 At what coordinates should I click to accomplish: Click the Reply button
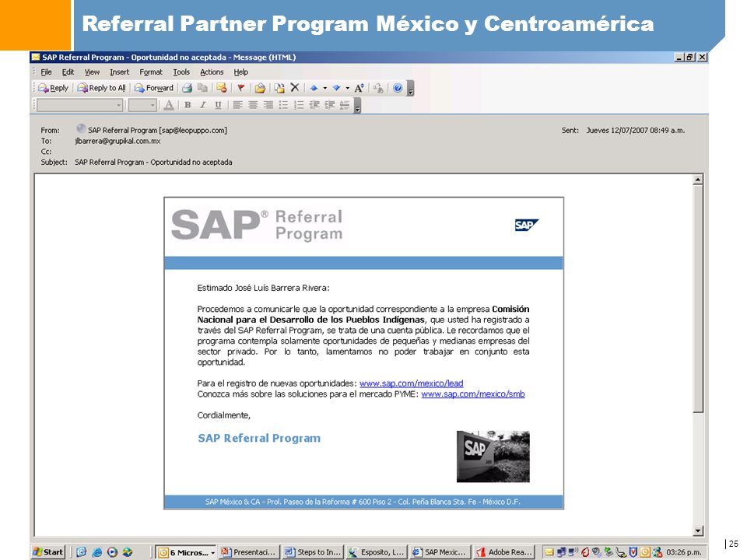pos(54,88)
